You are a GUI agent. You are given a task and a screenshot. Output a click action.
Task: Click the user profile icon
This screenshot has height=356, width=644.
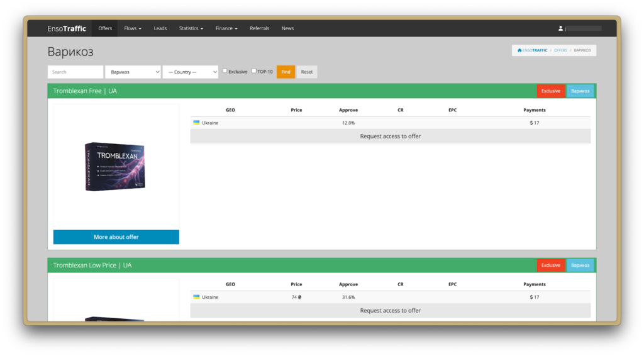point(560,28)
